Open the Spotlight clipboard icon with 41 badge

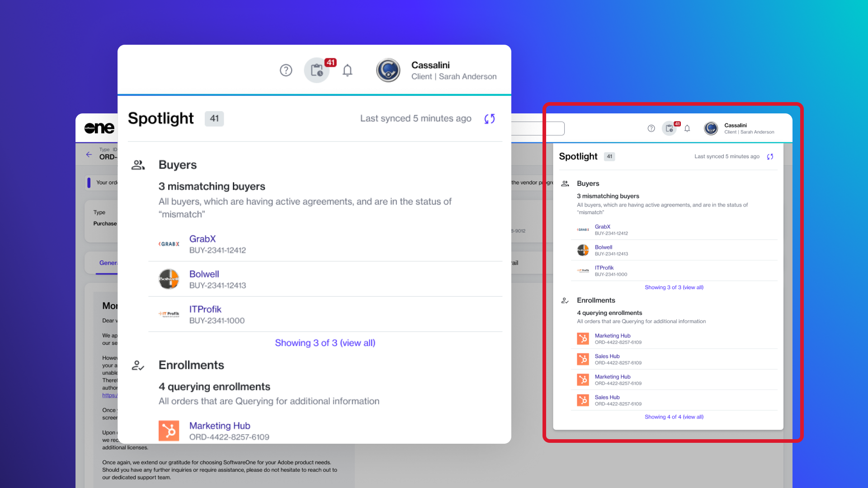tap(317, 70)
